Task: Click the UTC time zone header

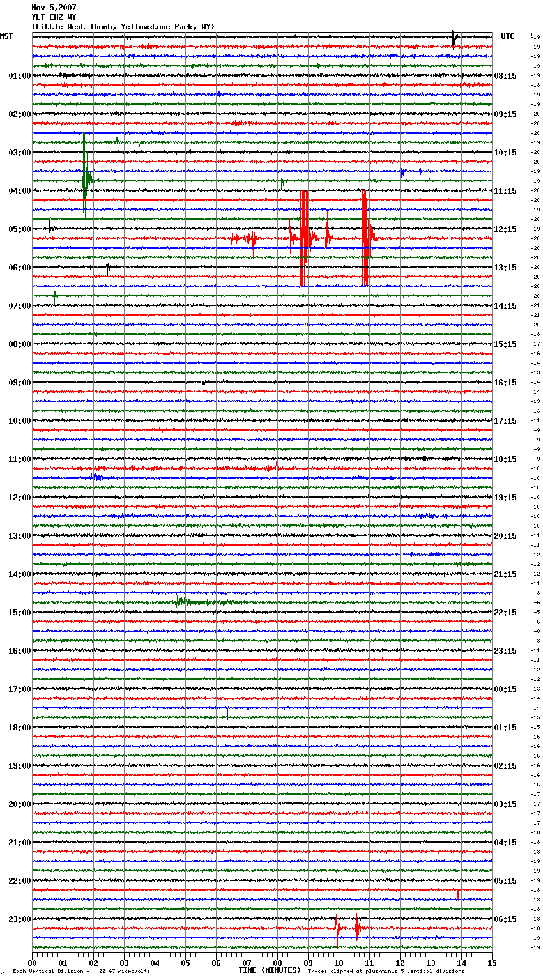Action: pos(508,36)
